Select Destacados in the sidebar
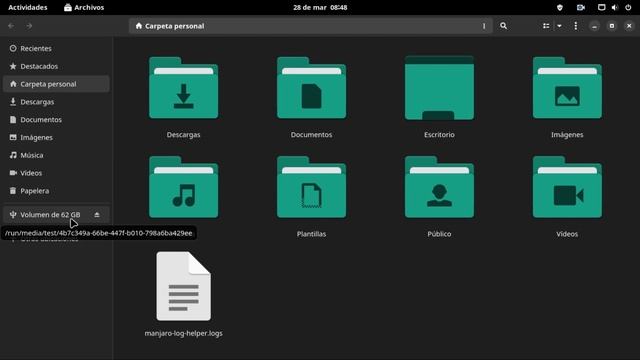 tap(56, 66)
